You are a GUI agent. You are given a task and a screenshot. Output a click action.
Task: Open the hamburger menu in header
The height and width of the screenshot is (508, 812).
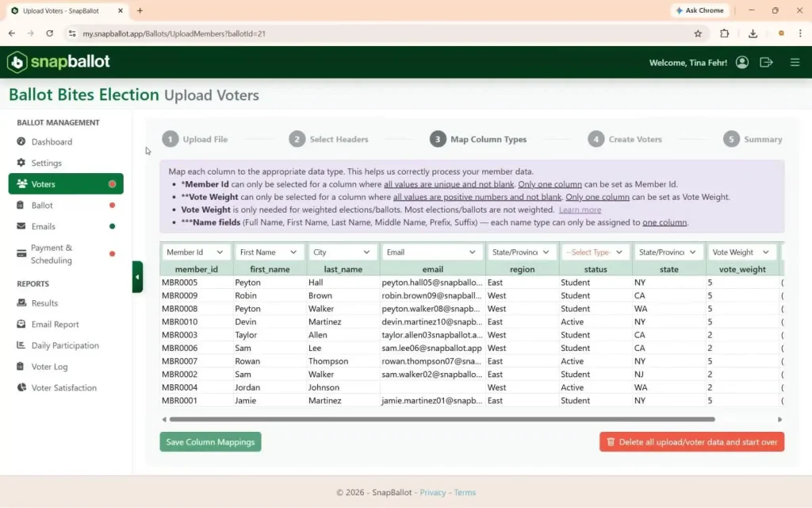tap(795, 62)
